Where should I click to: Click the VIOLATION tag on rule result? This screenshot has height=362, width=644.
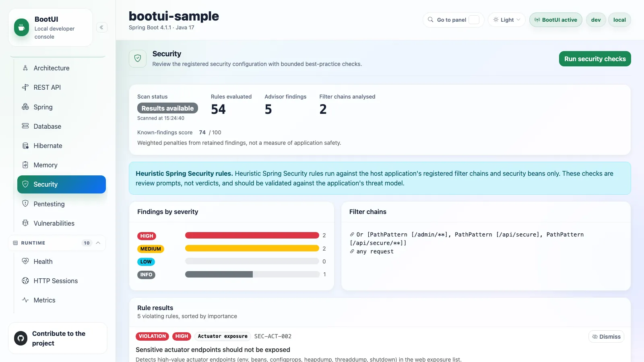click(152, 336)
